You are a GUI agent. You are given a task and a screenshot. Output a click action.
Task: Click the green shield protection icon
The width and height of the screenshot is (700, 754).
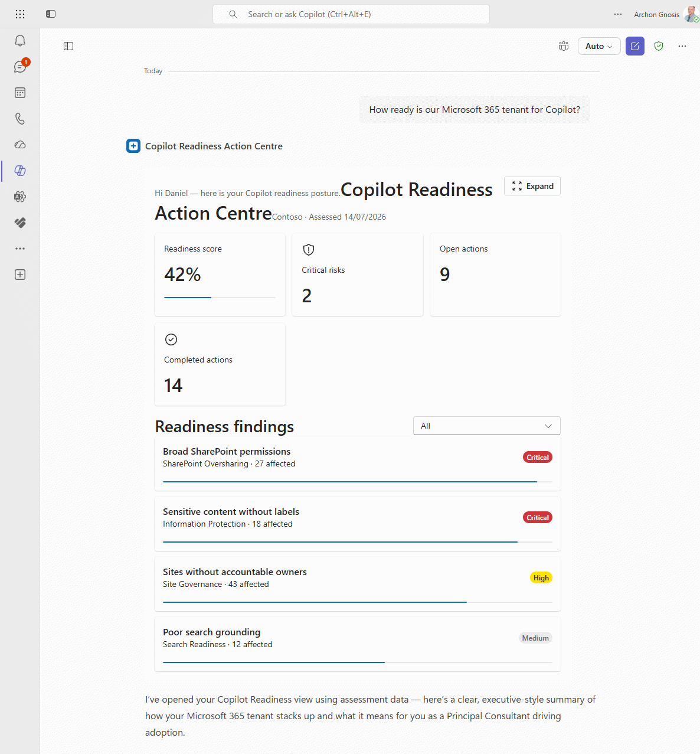(x=659, y=46)
